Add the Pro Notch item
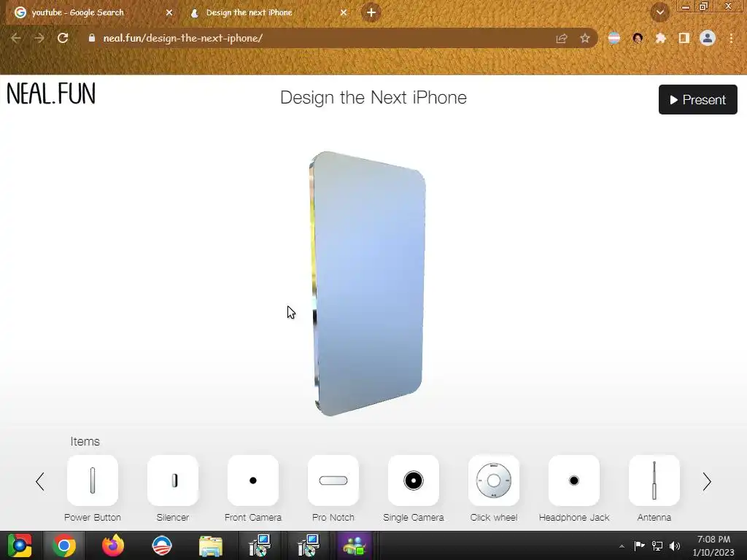This screenshot has width=747, height=560. 333,480
